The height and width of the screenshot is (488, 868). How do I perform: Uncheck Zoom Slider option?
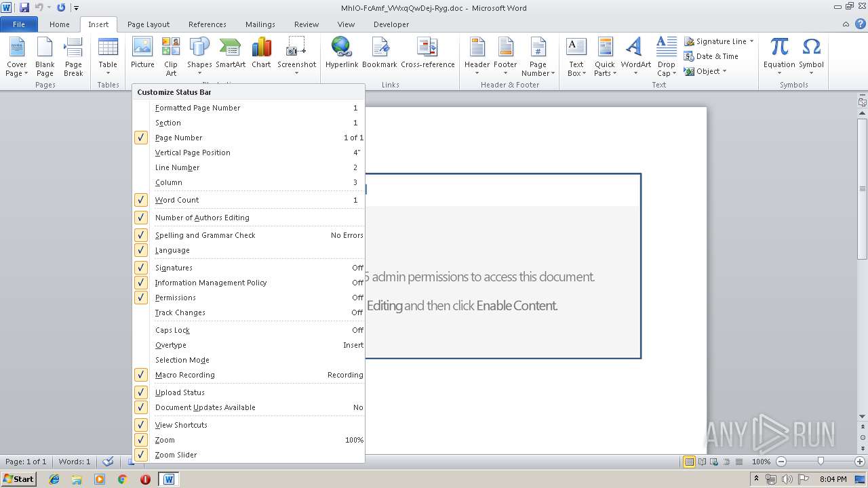tap(249, 455)
